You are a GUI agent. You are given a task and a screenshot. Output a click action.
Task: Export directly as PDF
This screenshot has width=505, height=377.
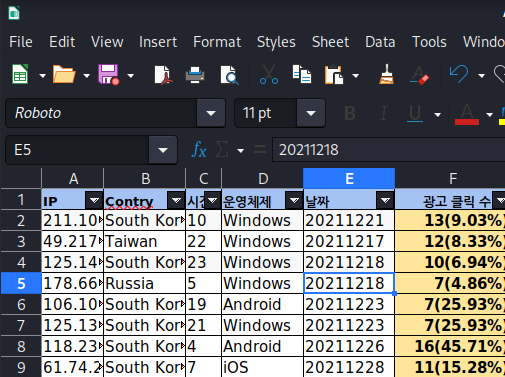[x=163, y=75]
